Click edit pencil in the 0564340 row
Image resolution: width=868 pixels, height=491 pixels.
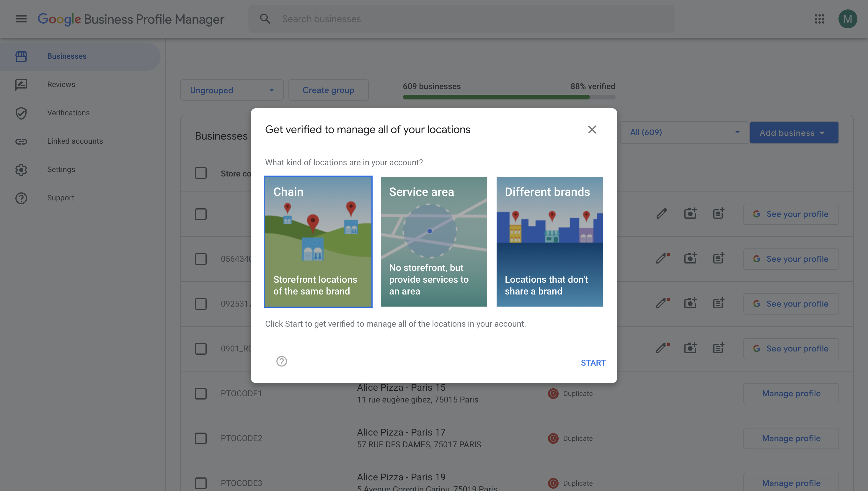pyautogui.click(x=662, y=258)
